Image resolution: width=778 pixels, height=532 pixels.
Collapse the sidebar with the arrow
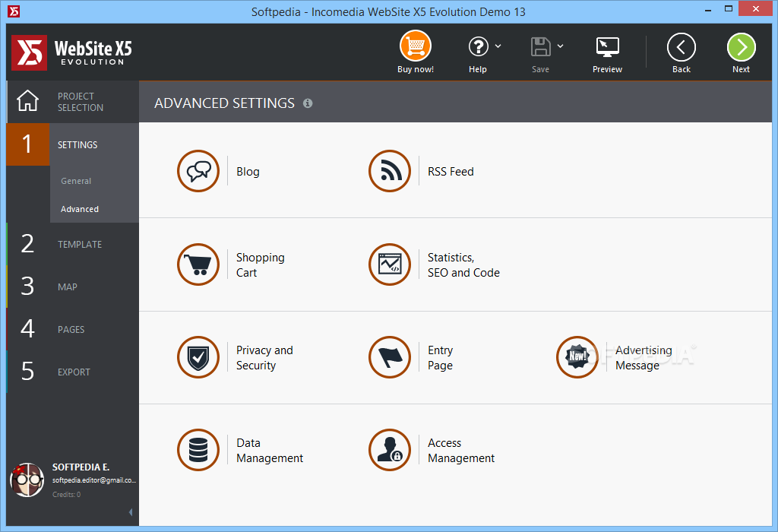131,512
